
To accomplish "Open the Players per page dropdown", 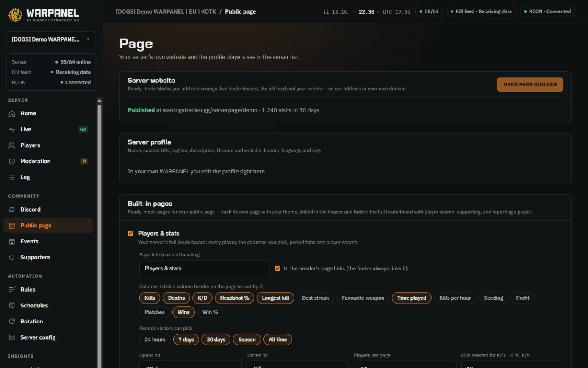I will point(405,365).
